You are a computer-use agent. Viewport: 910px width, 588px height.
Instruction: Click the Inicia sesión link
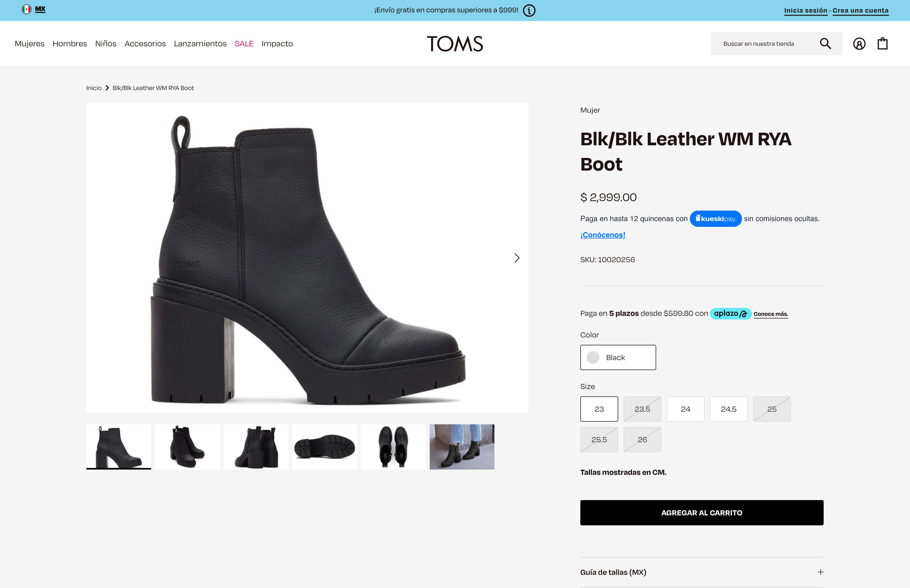[805, 11]
